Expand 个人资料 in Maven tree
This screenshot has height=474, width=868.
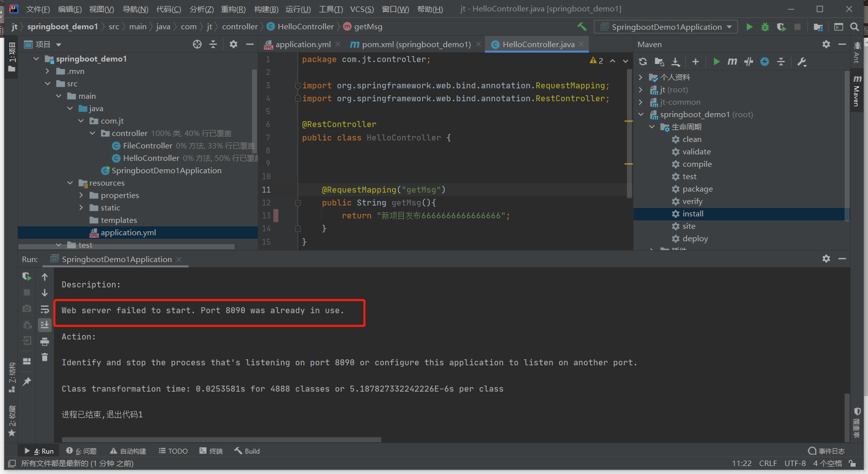641,77
